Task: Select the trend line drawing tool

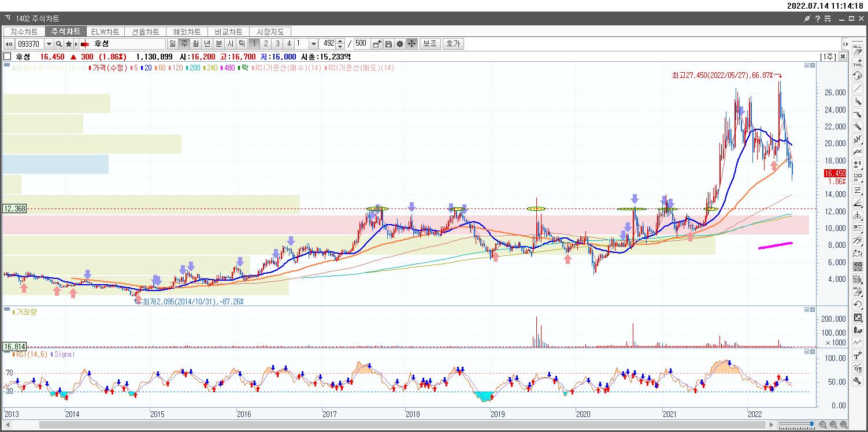Action: point(858,88)
